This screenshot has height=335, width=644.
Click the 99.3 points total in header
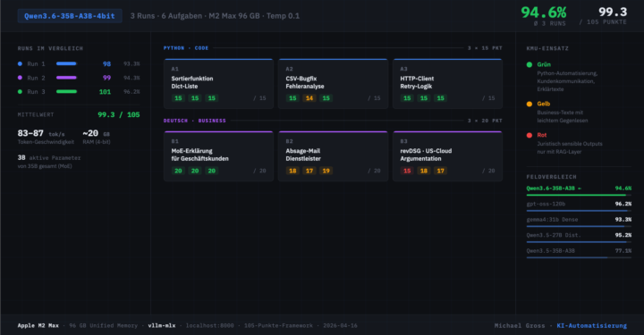point(613,12)
